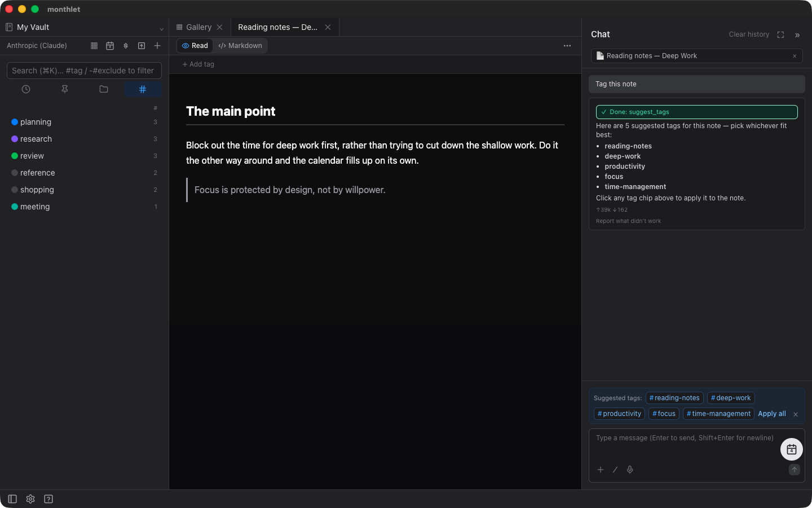Click the microphone icon in chat input

point(630,470)
